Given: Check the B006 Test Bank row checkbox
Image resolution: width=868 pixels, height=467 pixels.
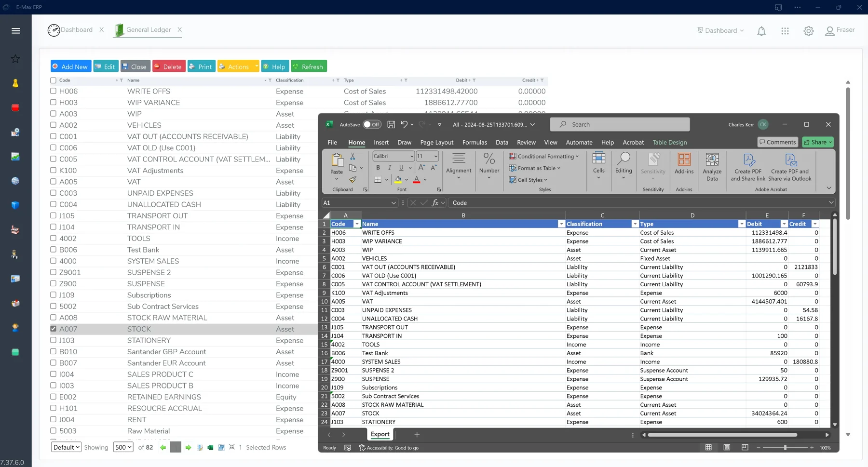Looking at the screenshot, I should [x=54, y=250].
